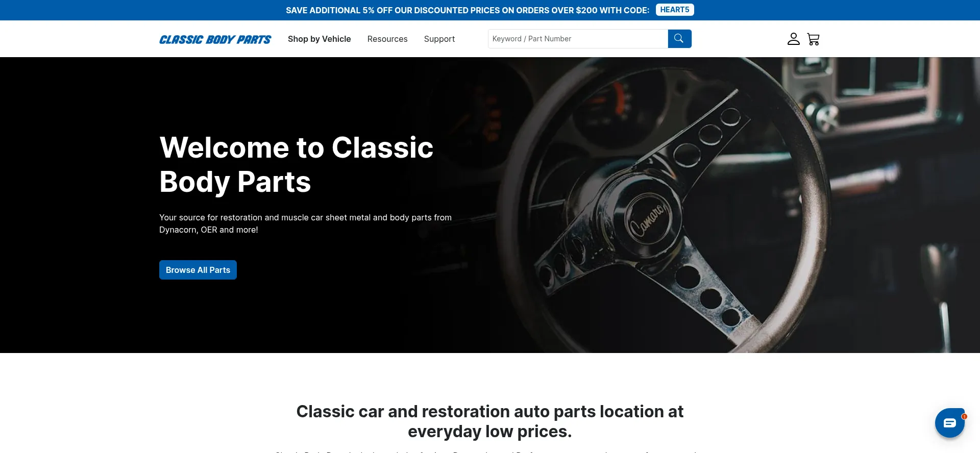Click the HEART5 promo code badge

click(x=675, y=10)
